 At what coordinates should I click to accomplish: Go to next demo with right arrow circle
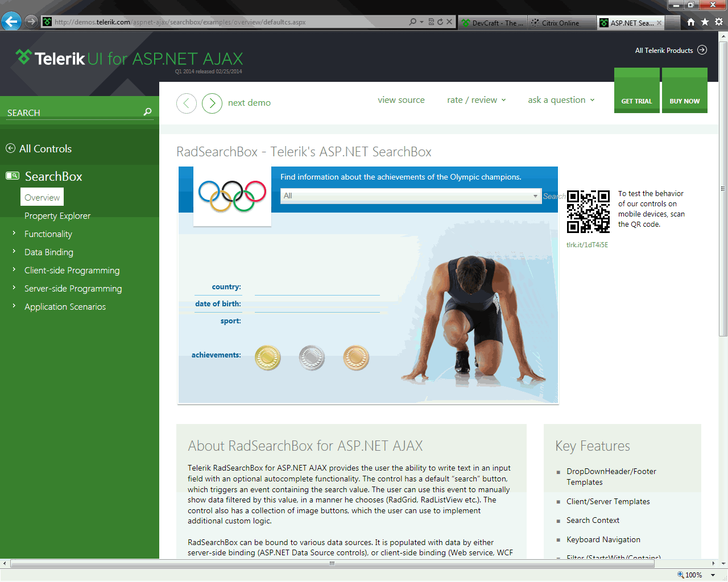(212, 103)
